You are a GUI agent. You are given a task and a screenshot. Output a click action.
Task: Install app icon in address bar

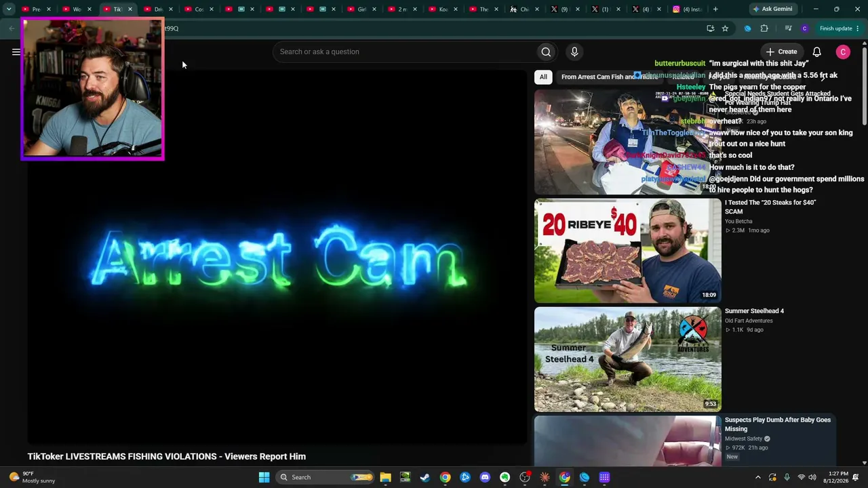coord(710,28)
